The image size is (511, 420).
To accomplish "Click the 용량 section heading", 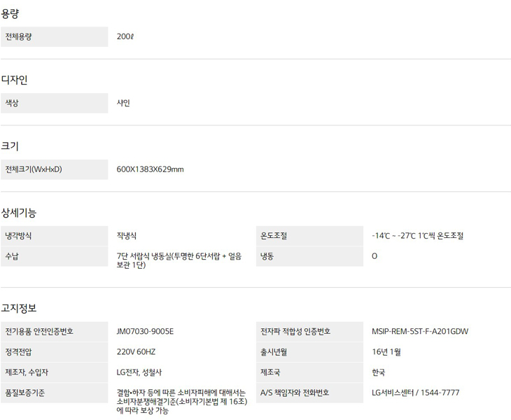I will point(10,13).
